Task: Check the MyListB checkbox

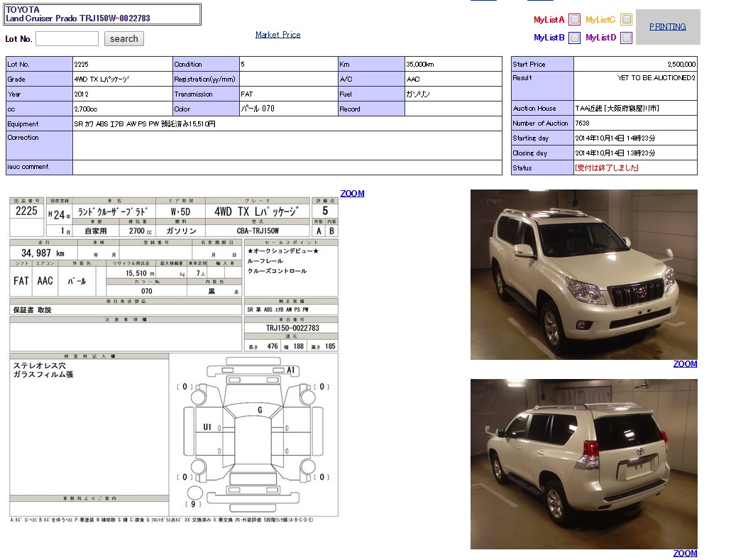Action: point(575,38)
